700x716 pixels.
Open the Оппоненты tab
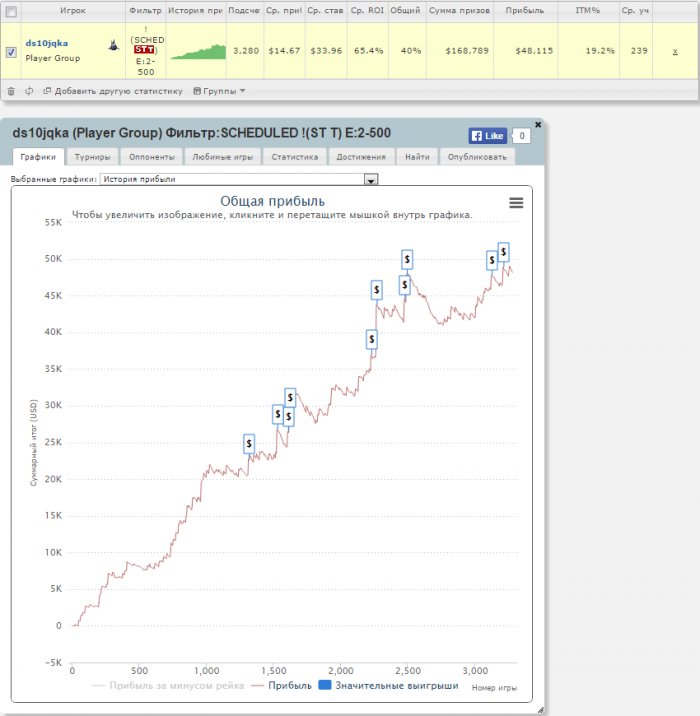pyautogui.click(x=152, y=157)
